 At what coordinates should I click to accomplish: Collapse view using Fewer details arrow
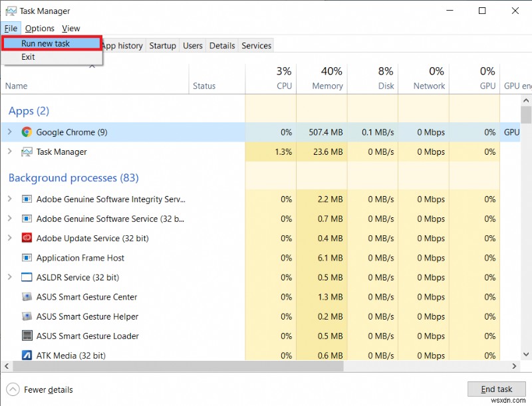(x=12, y=389)
